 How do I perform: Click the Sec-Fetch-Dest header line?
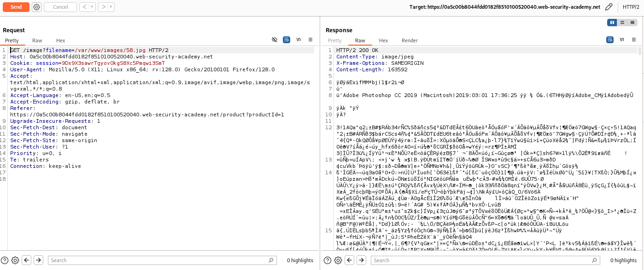[49, 127]
